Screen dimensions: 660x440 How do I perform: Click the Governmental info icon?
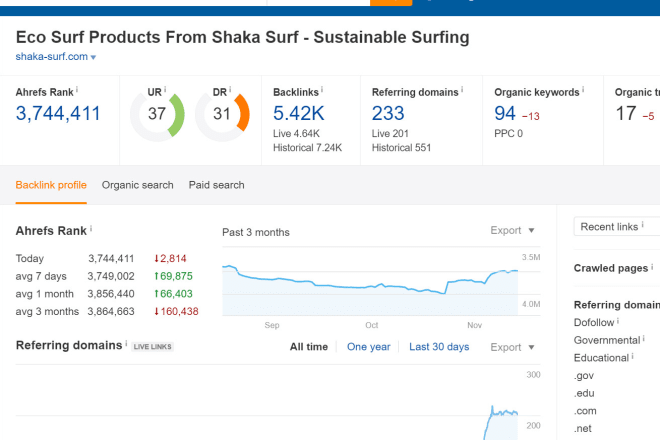(644, 339)
